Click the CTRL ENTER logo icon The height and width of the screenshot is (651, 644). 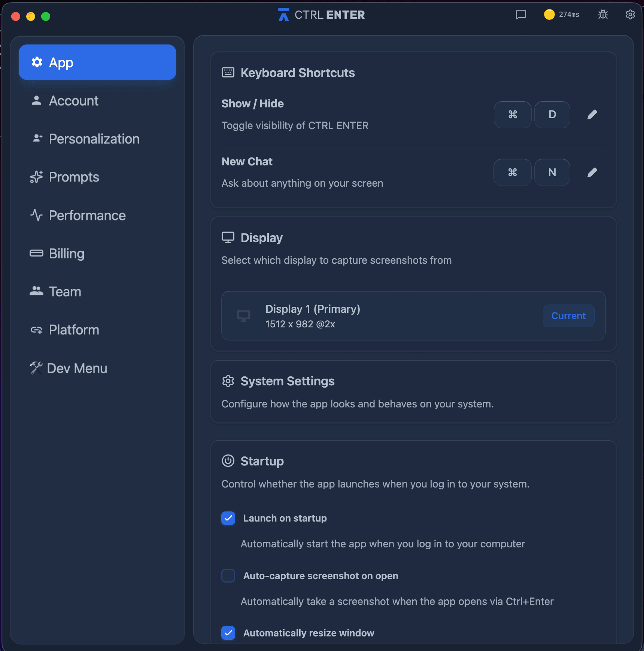[283, 15]
